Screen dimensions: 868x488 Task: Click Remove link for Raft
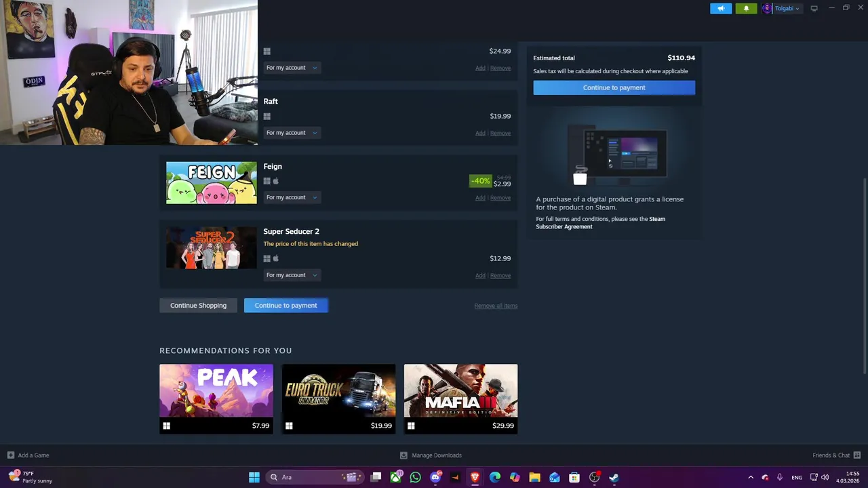click(x=500, y=133)
